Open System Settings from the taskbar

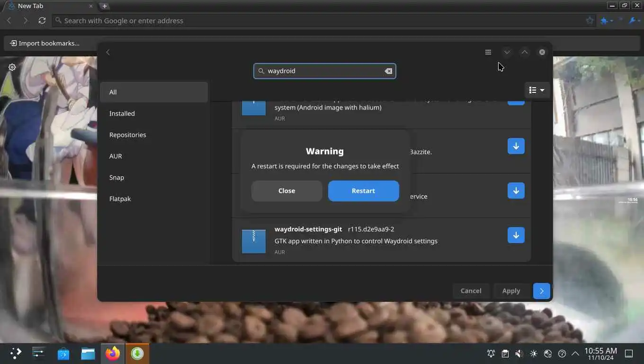click(x=39, y=354)
